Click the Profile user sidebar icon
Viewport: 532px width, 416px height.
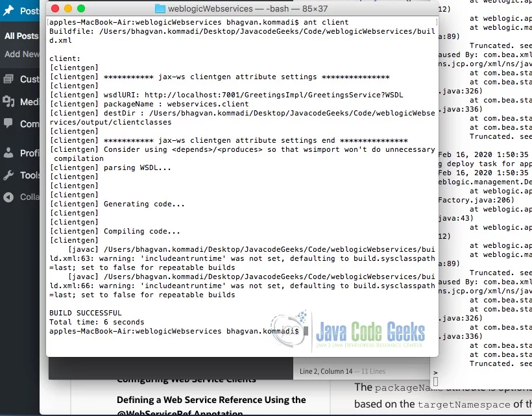pos(8,153)
